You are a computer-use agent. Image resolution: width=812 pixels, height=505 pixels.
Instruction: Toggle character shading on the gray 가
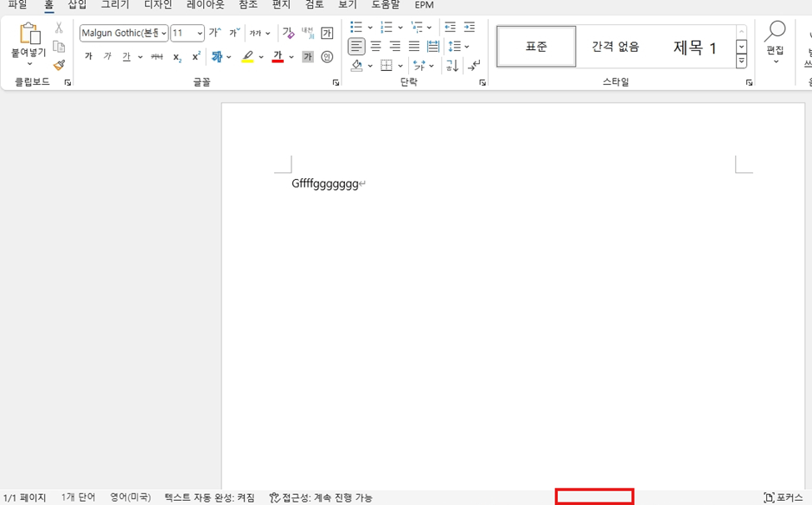click(308, 57)
